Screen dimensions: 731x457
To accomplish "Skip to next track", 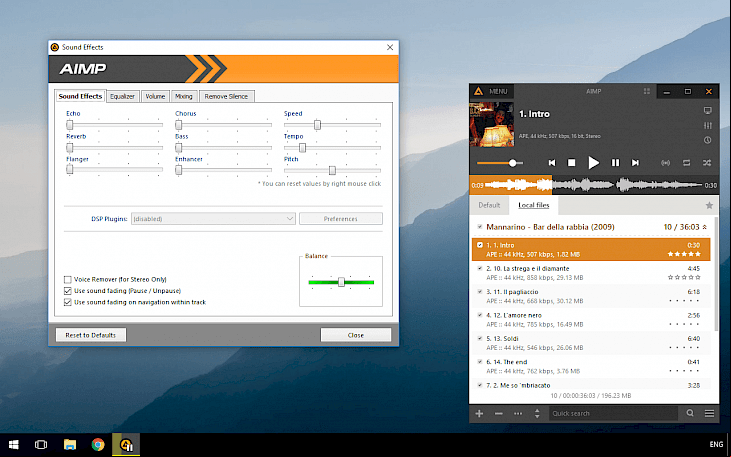I will click(635, 163).
